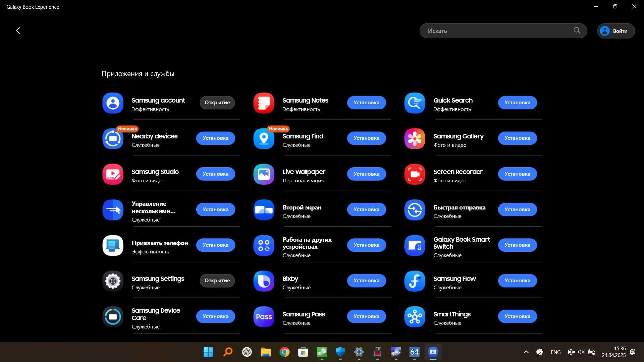Click the Управление несколькими app icon

[113, 210]
